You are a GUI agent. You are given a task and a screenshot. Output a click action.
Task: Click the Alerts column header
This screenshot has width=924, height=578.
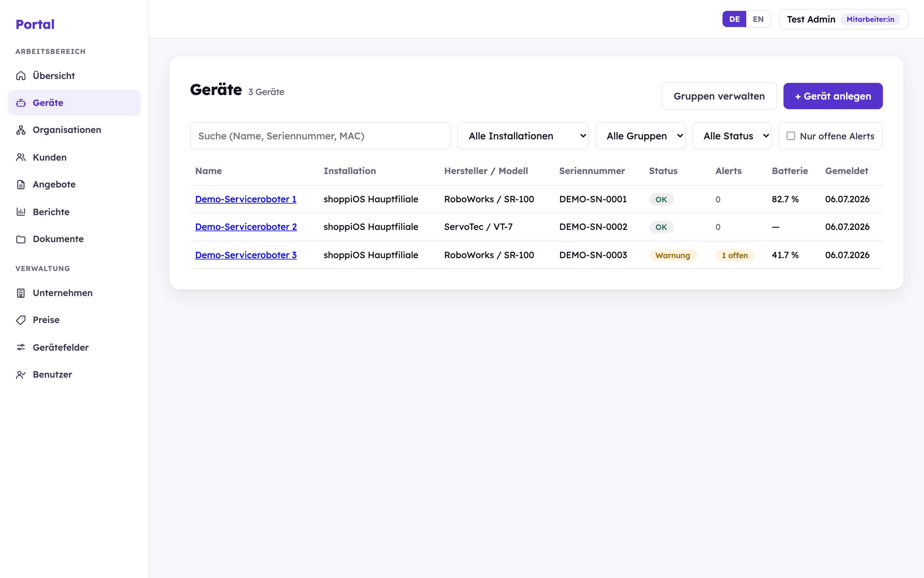click(x=729, y=171)
